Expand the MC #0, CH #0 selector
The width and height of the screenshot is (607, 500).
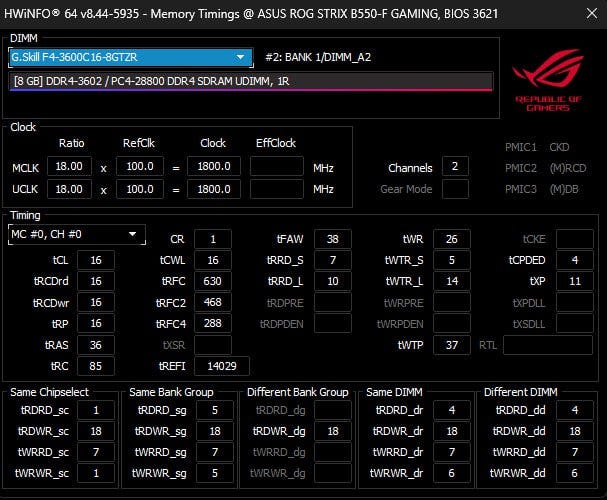[77, 234]
